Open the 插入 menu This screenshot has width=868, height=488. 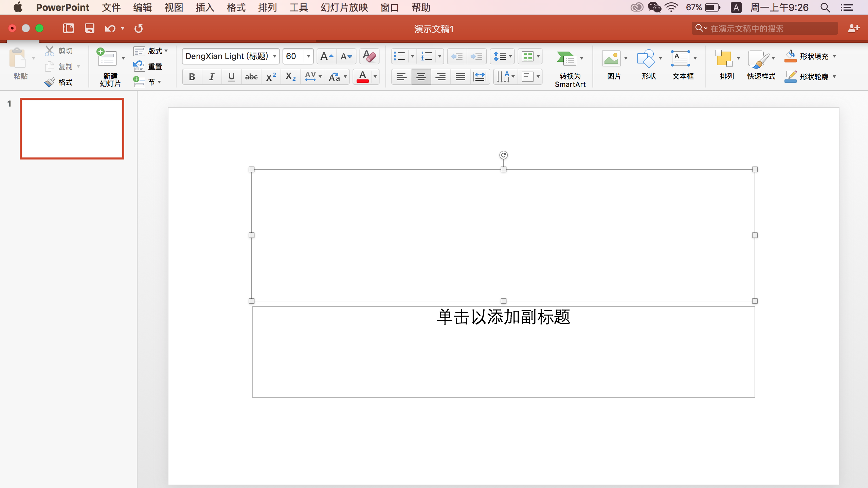coord(204,7)
